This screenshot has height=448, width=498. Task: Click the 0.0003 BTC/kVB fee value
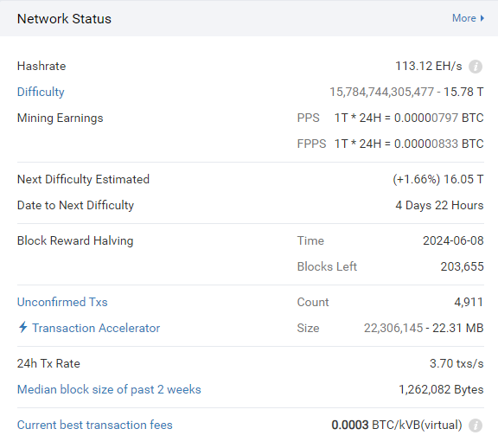397,425
